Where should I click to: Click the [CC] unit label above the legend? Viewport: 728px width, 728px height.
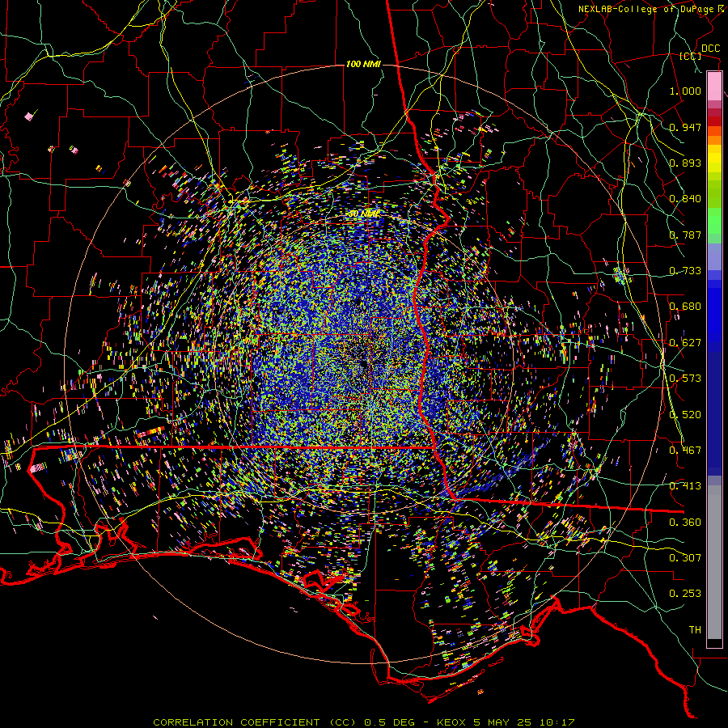tap(691, 56)
